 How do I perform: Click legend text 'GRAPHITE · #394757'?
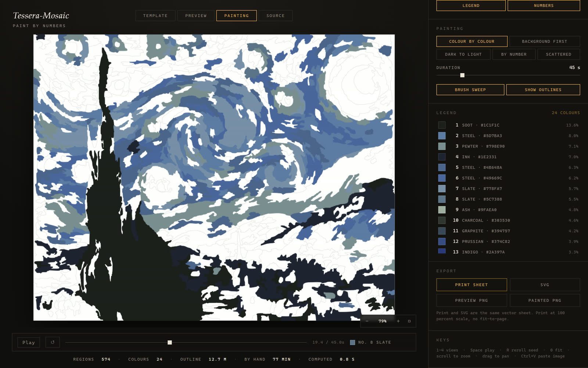[486, 231]
